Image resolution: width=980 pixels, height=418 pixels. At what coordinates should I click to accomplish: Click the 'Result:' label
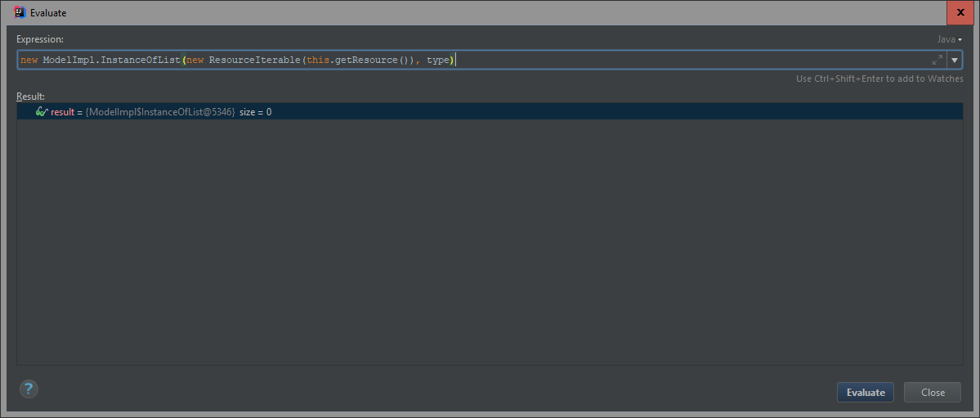coord(30,97)
